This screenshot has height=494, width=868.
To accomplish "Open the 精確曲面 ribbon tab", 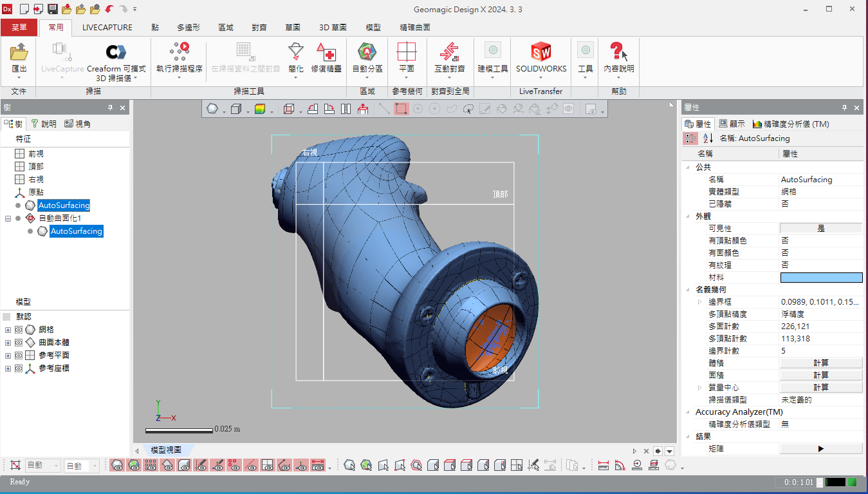I will (x=415, y=28).
